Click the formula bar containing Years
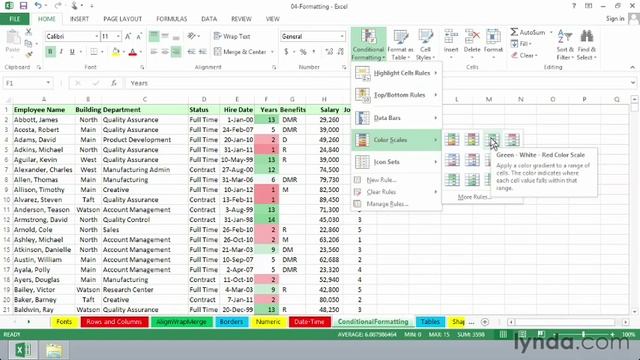 [x=378, y=83]
